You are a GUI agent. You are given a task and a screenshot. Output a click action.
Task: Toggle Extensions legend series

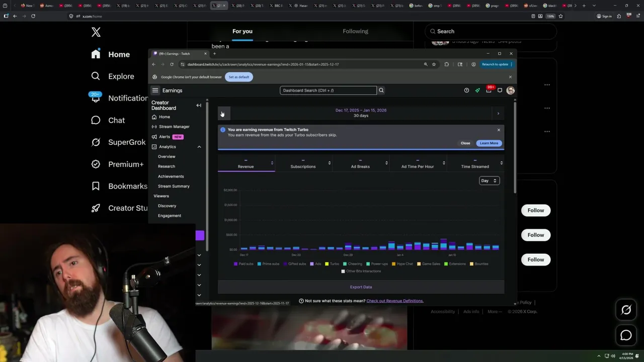(x=455, y=263)
